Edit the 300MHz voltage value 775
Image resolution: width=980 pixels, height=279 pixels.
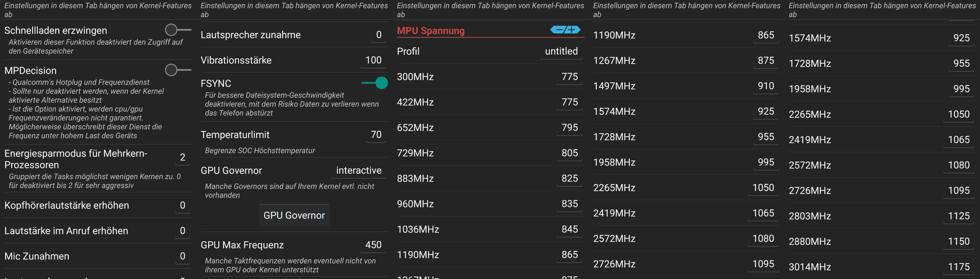pyautogui.click(x=570, y=77)
